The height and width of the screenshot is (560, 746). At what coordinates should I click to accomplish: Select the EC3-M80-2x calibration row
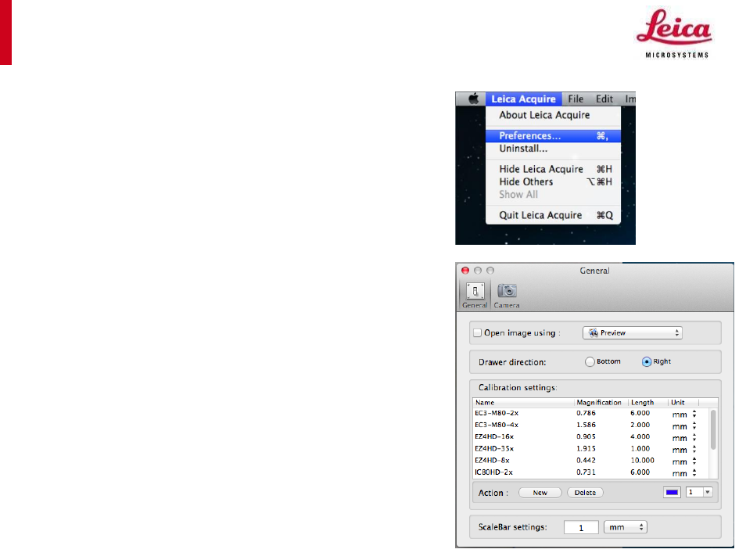click(x=590, y=414)
